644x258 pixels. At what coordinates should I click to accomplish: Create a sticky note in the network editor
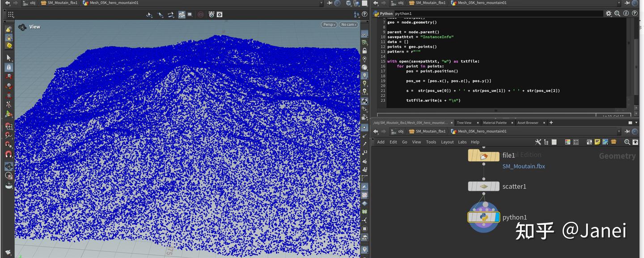tap(597, 142)
